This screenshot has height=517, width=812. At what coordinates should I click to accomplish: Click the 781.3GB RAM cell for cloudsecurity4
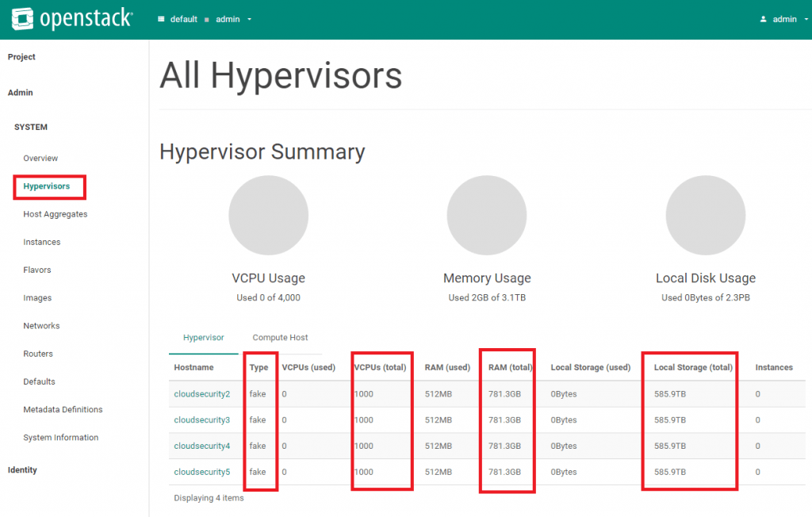click(504, 446)
